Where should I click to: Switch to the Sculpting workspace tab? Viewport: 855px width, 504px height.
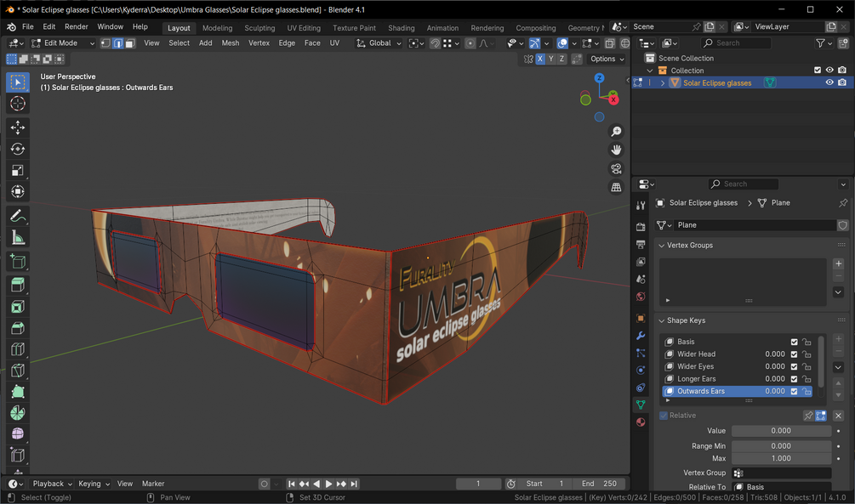[x=259, y=28]
